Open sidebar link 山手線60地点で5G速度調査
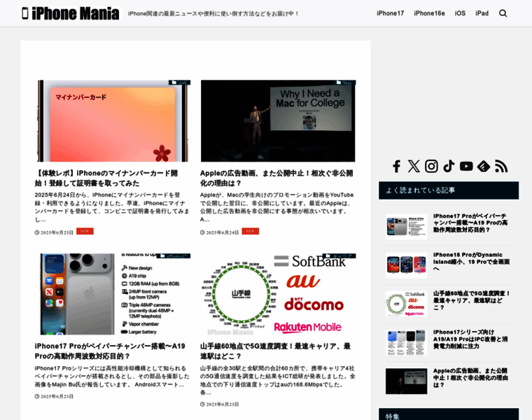The width and height of the screenshot is (532, 420). point(471,300)
